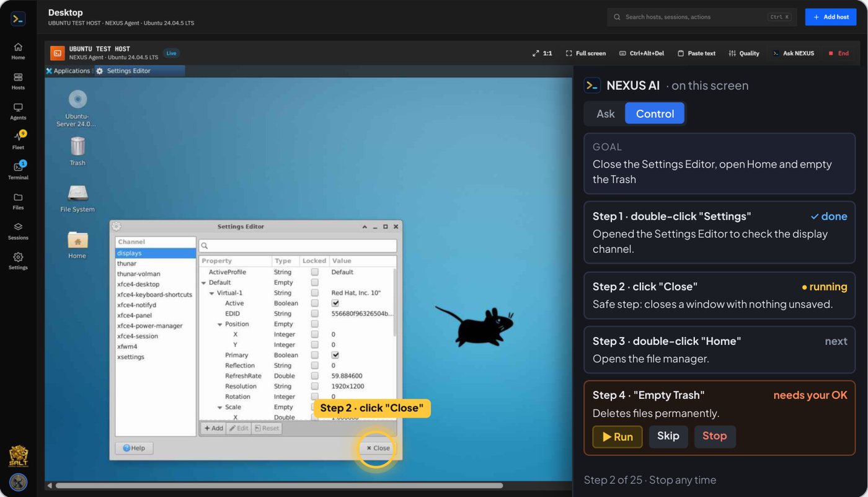
Task: Open the Terminal section in the sidebar
Action: 18,171
